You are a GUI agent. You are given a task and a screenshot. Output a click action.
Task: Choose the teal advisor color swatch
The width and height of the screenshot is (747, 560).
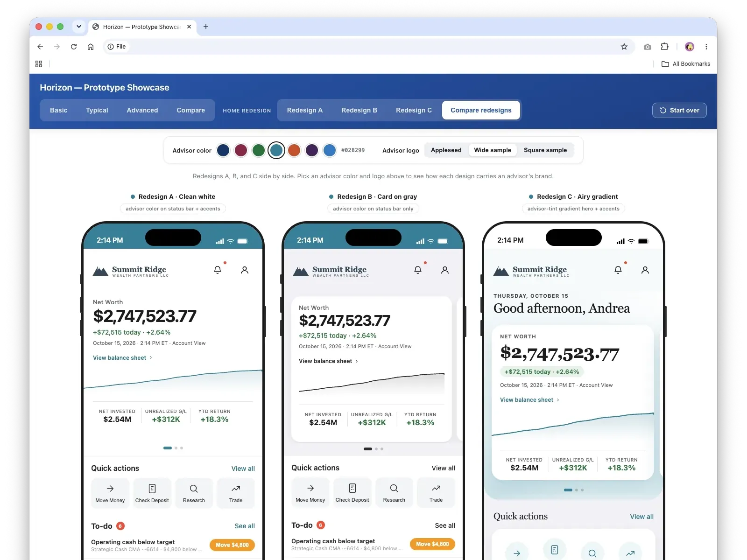click(x=276, y=150)
